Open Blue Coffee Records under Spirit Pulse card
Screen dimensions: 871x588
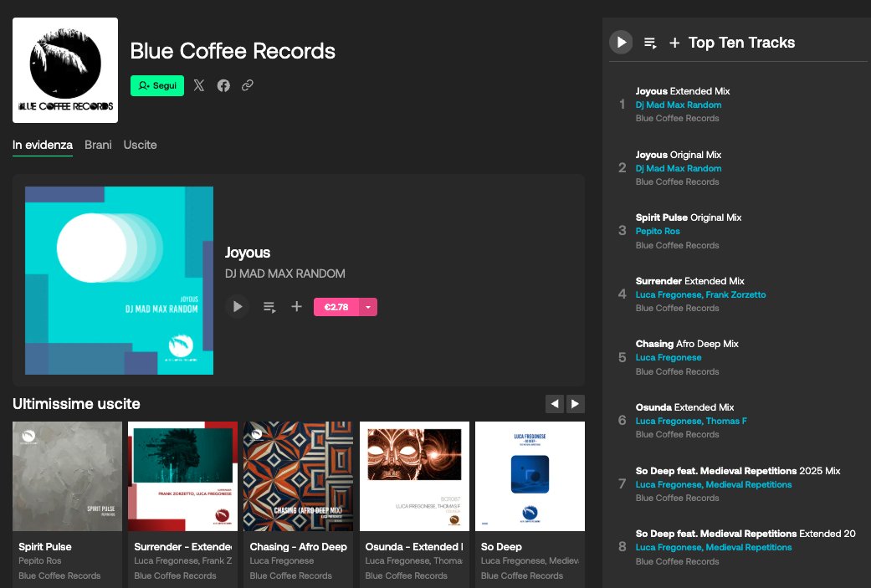59,575
